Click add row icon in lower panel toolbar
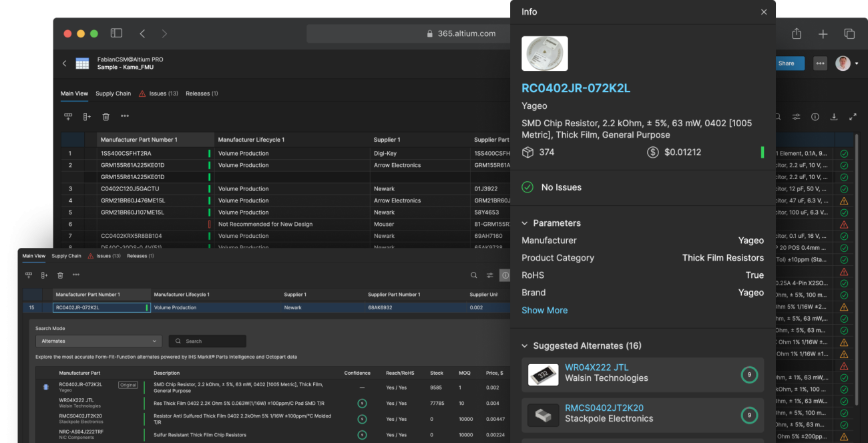The image size is (868, 443). click(x=29, y=275)
